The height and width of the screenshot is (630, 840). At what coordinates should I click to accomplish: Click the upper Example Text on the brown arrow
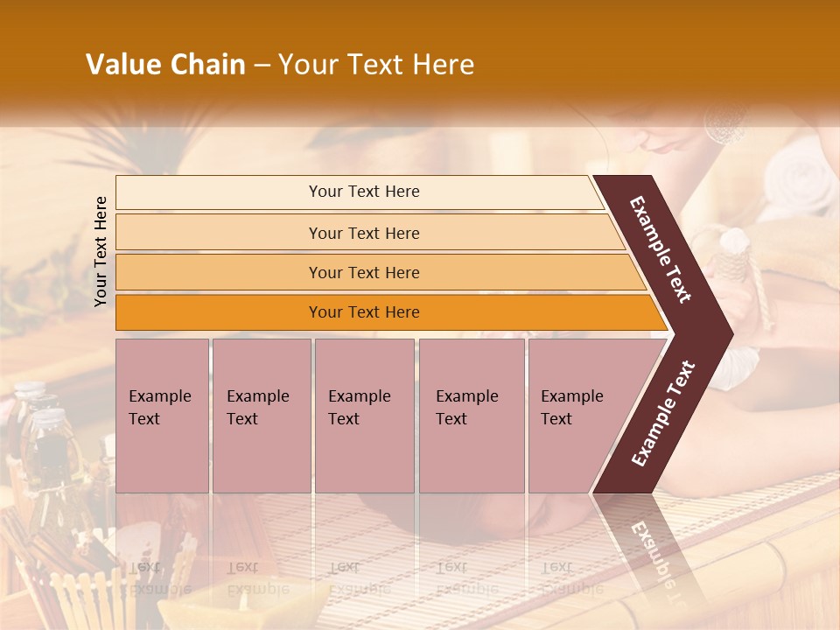coord(660,249)
